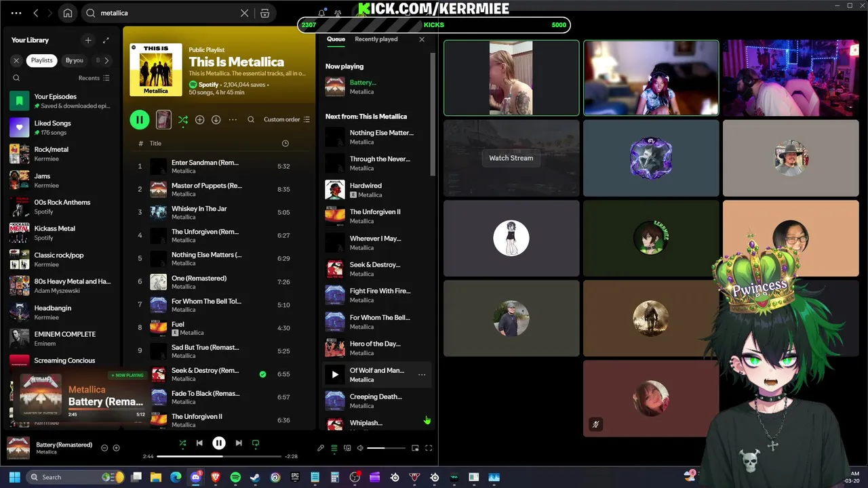Open the notifications bell icon

321,13
